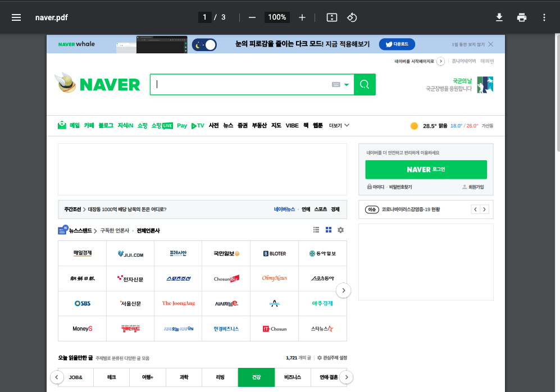This screenshot has height=392, width=560.
Task: Open newsstand settings gear
Action: (341, 230)
